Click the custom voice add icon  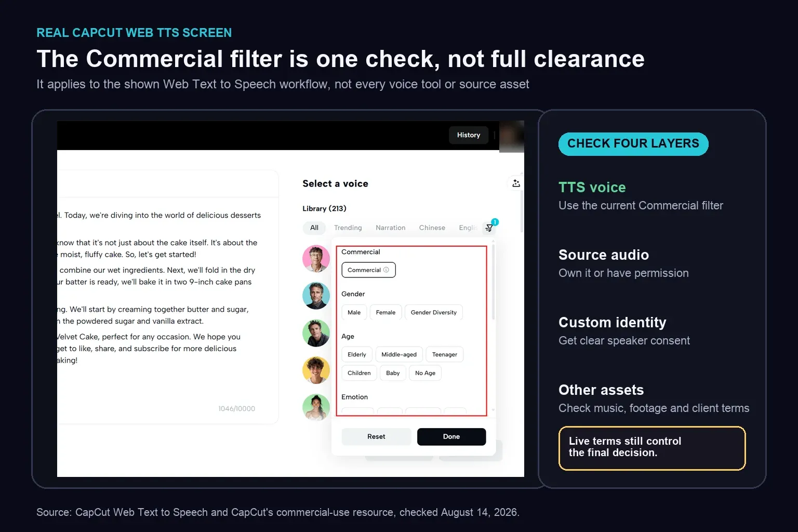pos(516,183)
